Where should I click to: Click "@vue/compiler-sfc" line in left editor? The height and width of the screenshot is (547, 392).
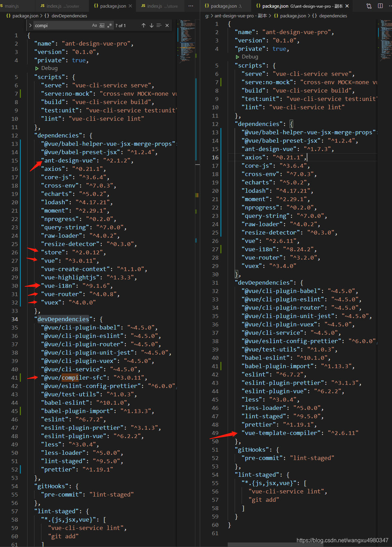click(94, 378)
